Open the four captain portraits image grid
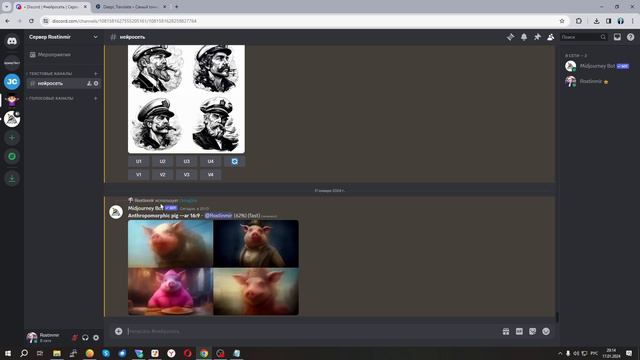Viewport: 640px width, 360px height. [x=187, y=99]
